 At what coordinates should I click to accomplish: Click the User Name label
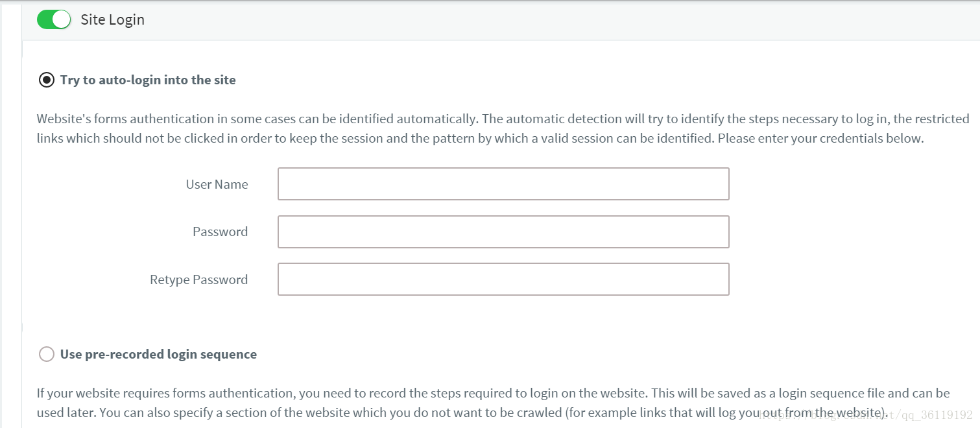(217, 184)
